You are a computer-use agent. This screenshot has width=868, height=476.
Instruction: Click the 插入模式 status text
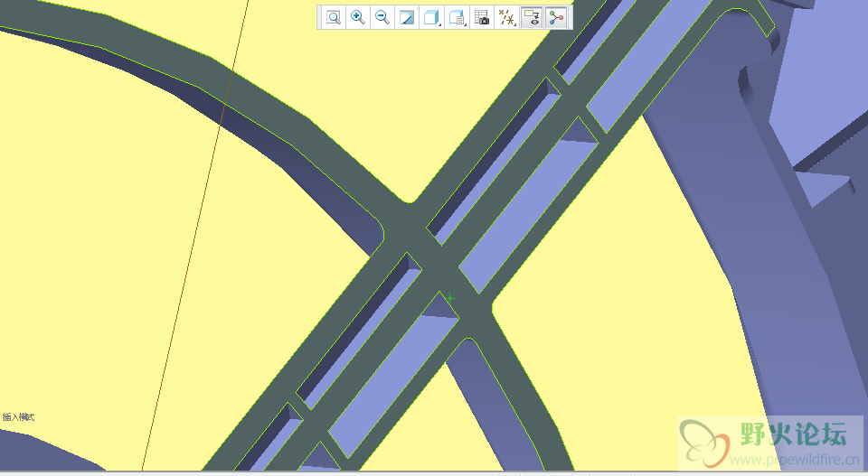tap(18, 417)
